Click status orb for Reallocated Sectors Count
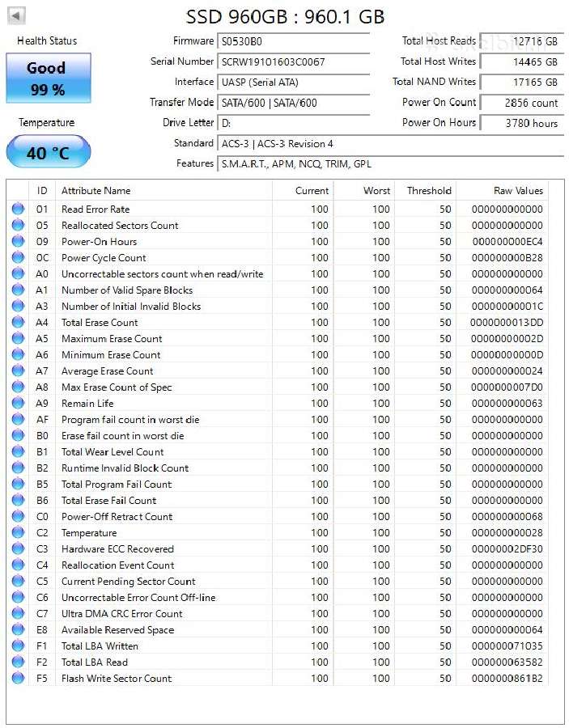569x728 pixels. [18, 225]
